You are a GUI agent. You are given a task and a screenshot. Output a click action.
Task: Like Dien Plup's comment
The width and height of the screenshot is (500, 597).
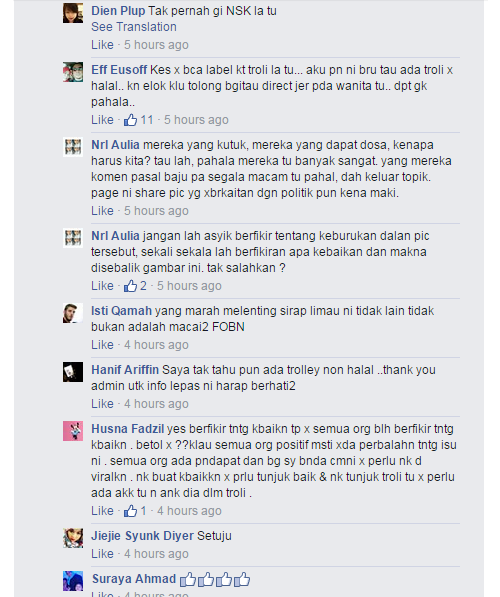(102, 45)
